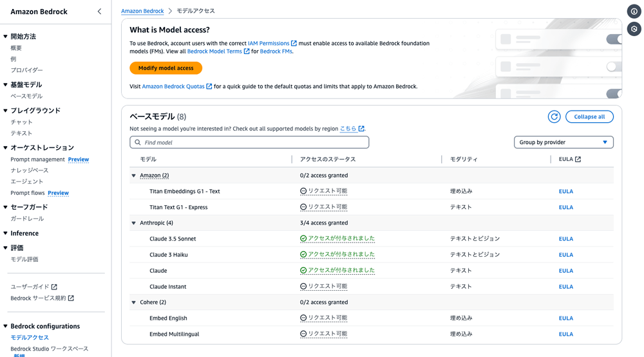Image resolution: width=644 pixels, height=357 pixels.
Task: Collapse the Amazon Bedrock sidebar with chevron
Action: point(99,12)
